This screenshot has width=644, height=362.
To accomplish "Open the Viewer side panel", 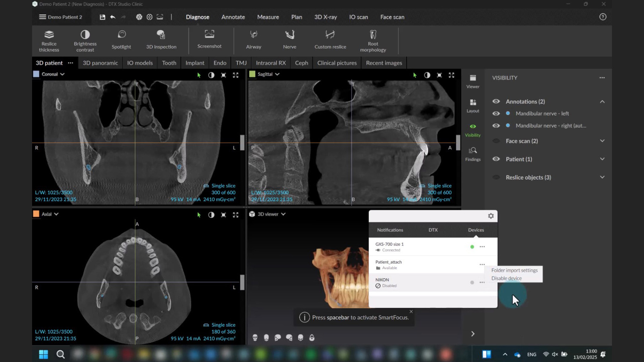I will [x=473, y=81].
